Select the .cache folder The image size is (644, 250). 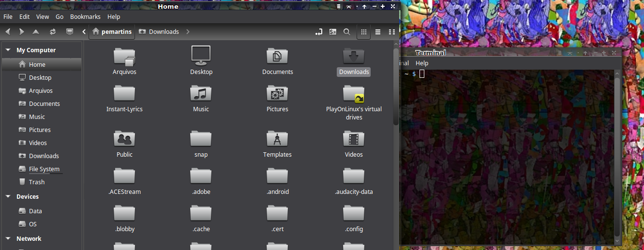click(x=201, y=213)
